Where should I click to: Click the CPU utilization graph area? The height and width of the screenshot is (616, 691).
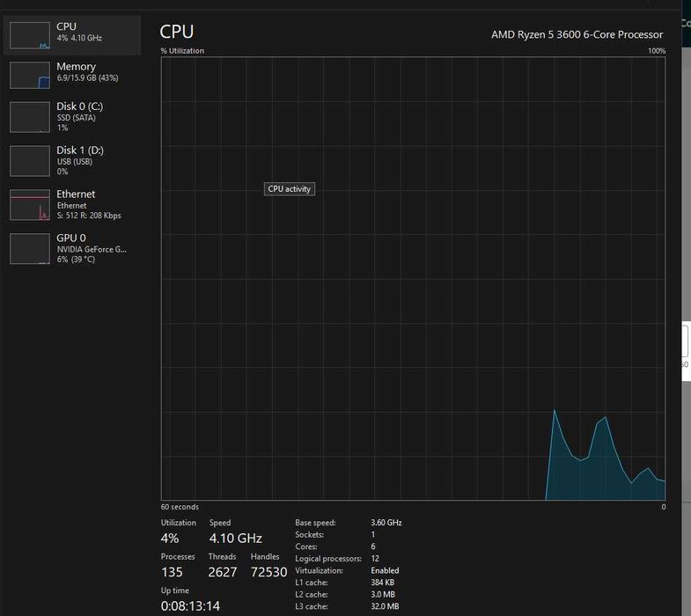point(414,278)
